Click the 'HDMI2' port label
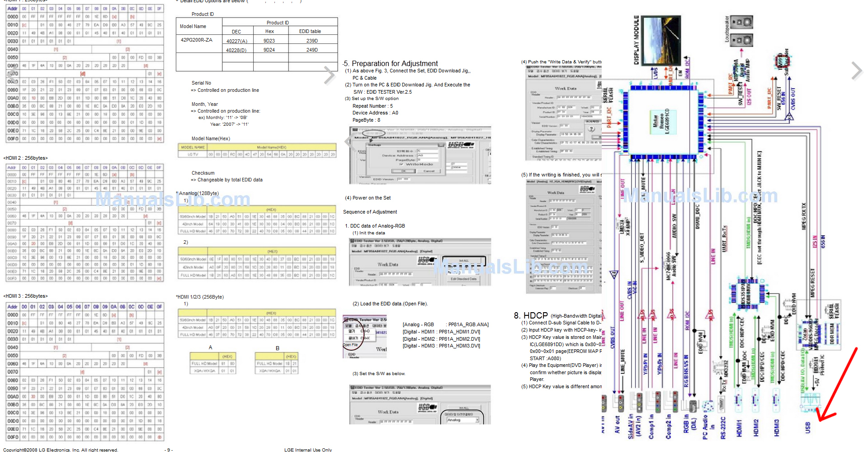Viewport: 868px width, 452px height. point(756,428)
